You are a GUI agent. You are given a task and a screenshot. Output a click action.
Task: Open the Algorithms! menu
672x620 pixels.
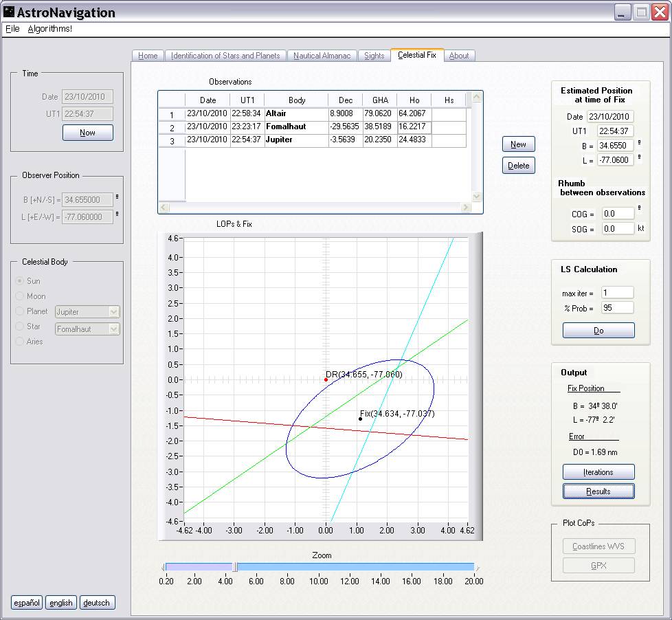49,29
